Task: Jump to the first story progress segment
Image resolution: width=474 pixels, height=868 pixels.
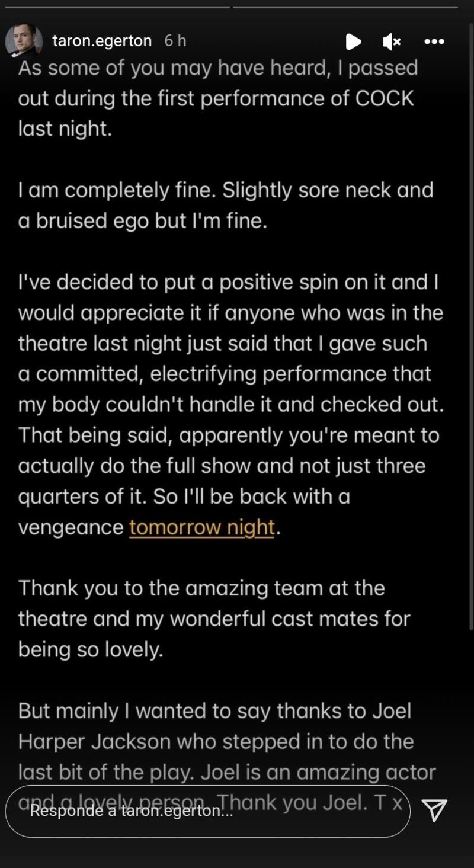Action: [115, 7]
